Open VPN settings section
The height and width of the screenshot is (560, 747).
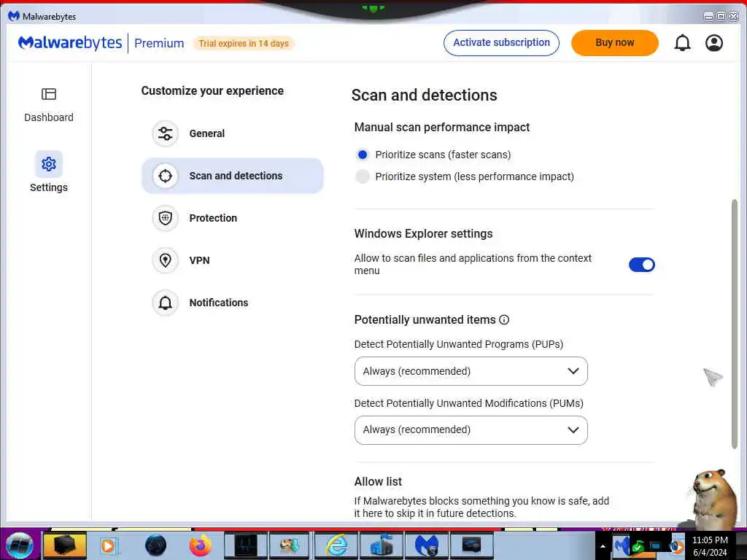tap(233, 260)
